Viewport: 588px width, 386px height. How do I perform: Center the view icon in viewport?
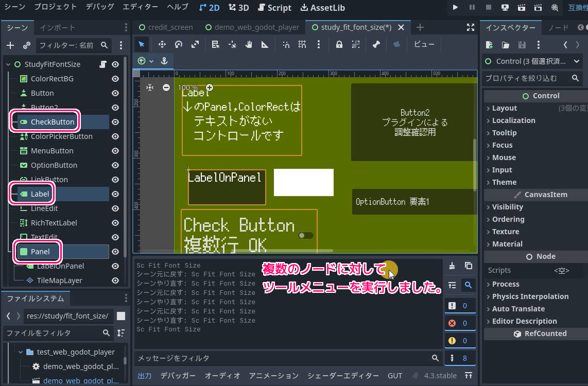[150, 87]
